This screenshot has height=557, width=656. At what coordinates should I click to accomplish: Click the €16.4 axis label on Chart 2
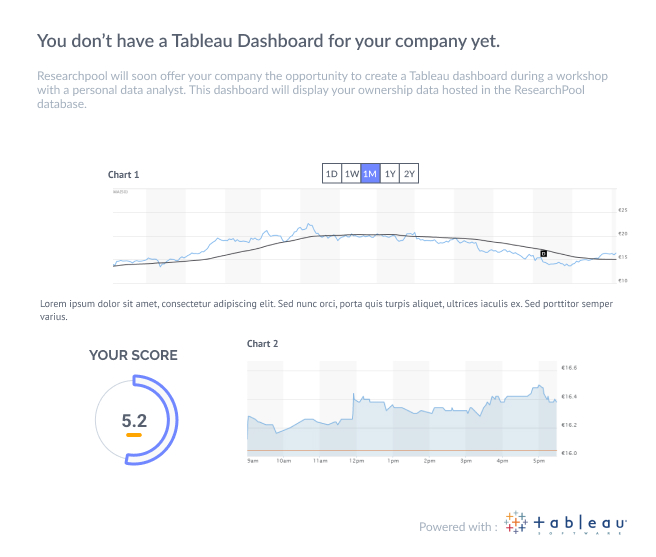571,397
